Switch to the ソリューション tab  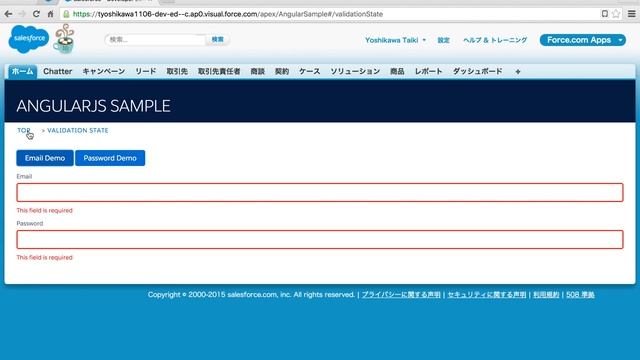[355, 71]
